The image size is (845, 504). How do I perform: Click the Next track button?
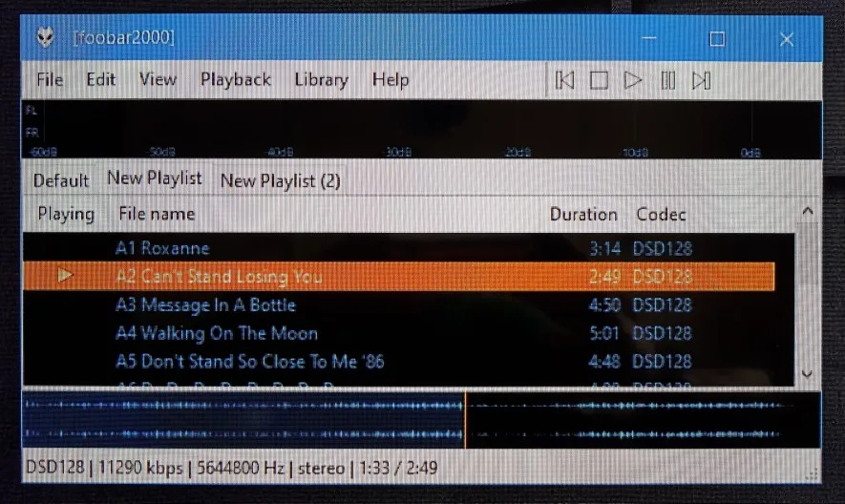[x=701, y=80]
